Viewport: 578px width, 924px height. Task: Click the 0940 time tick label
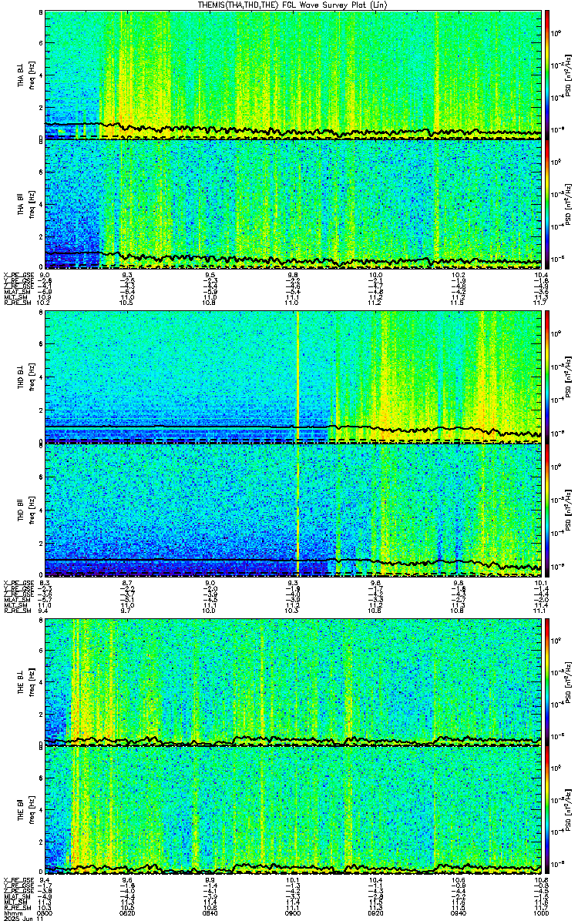[458, 914]
